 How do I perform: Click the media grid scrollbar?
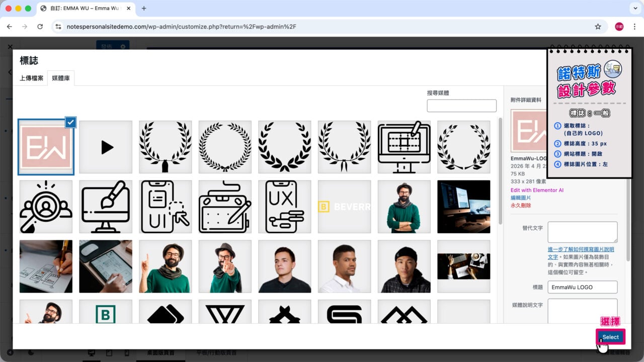[500, 171]
